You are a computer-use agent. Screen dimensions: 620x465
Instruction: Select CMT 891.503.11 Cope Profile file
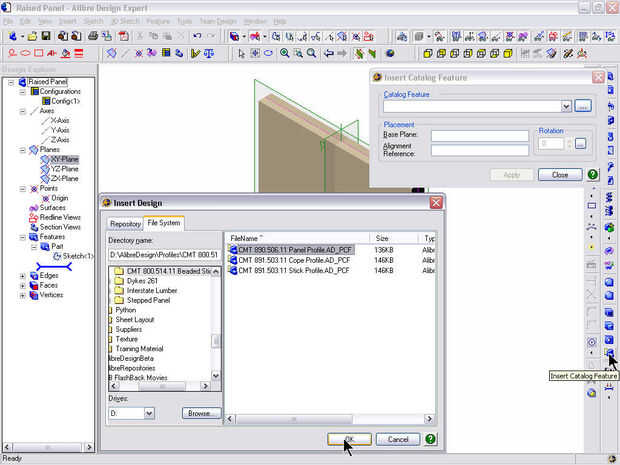pyautogui.click(x=290, y=260)
